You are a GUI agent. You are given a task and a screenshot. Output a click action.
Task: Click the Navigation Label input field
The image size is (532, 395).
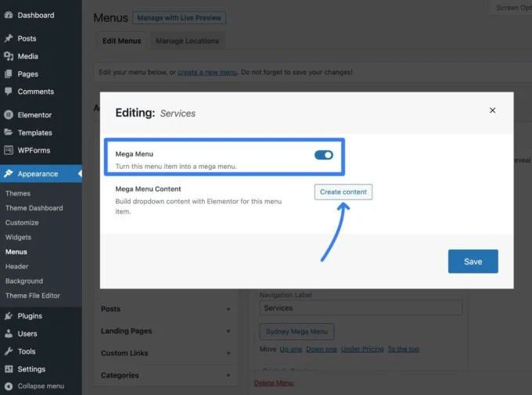point(360,308)
